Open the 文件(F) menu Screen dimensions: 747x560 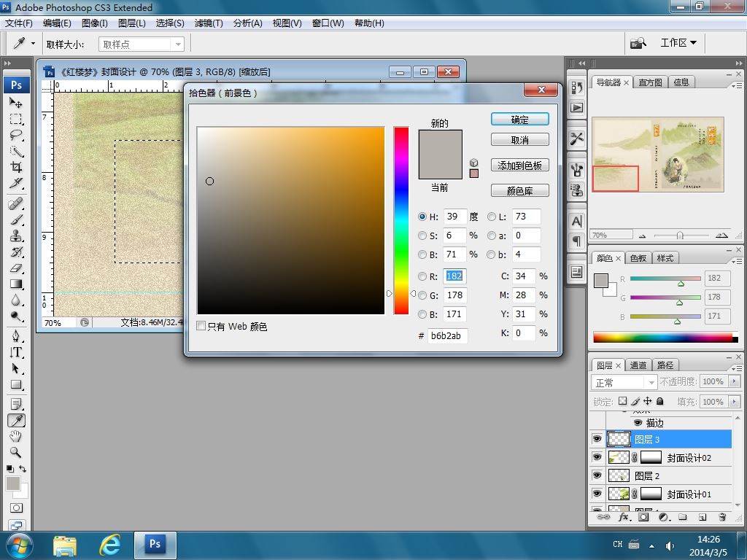tap(18, 23)
